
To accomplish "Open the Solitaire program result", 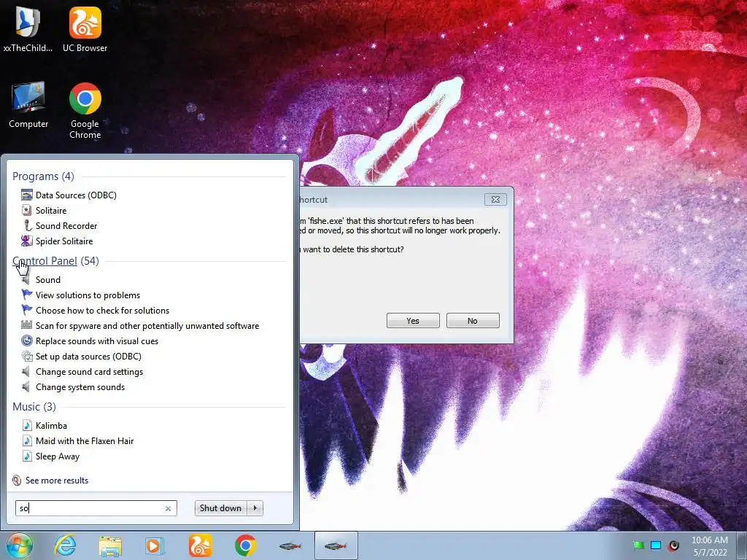I will (51, 210).
